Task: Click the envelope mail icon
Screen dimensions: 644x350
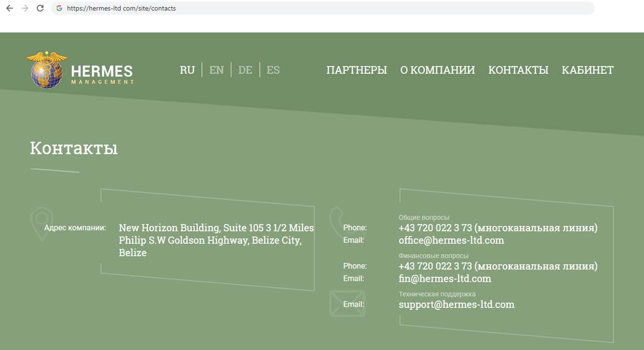Action: pos(347,304)
